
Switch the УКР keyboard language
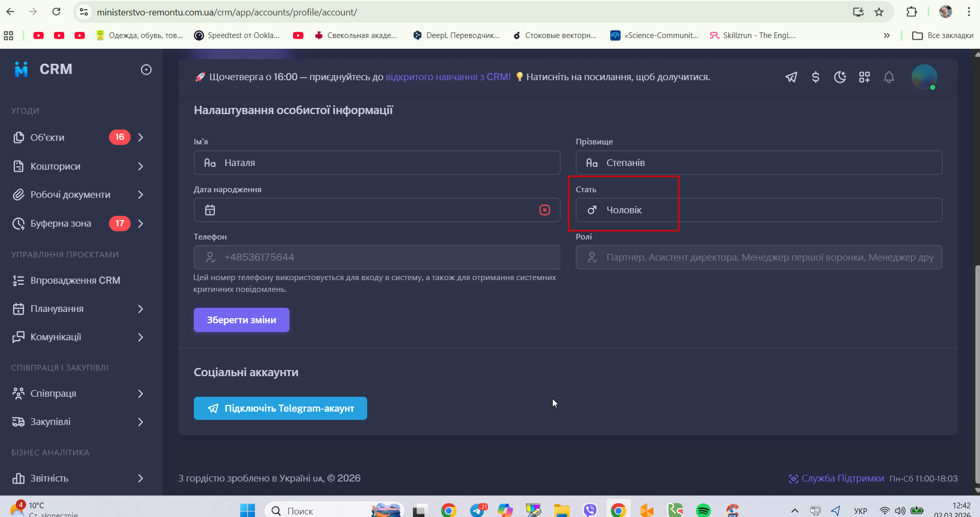(x=860, y=511)
